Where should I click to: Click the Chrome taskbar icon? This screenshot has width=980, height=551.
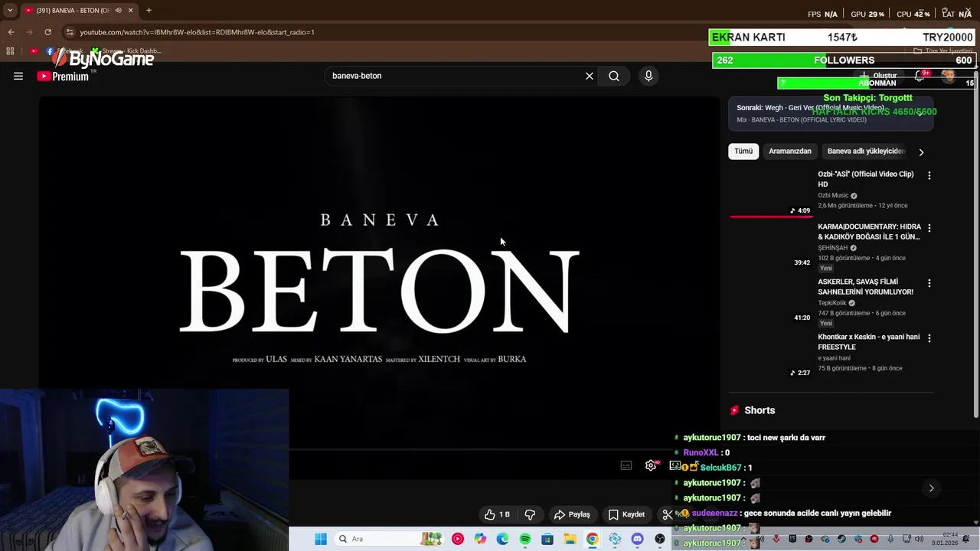(x=592, y=539)
